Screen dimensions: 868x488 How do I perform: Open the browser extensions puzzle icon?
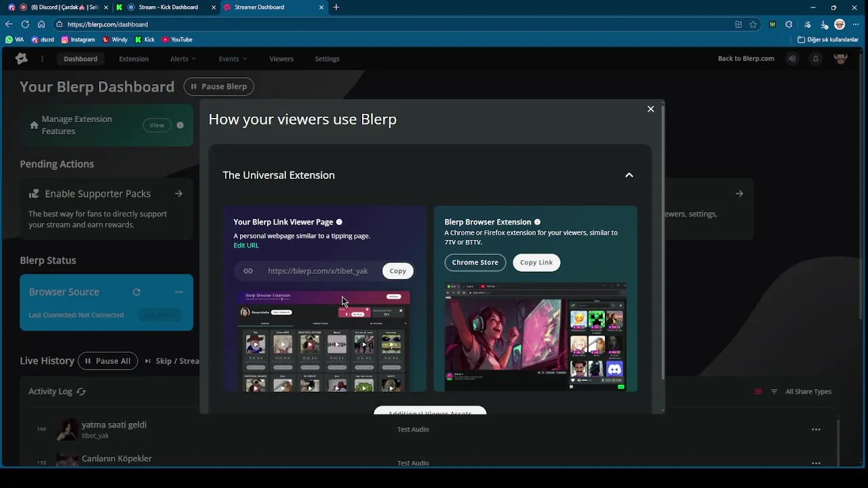[789, 24]
